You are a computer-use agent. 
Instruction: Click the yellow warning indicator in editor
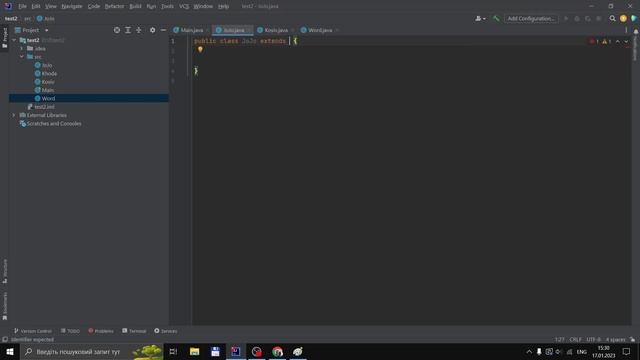607,41
